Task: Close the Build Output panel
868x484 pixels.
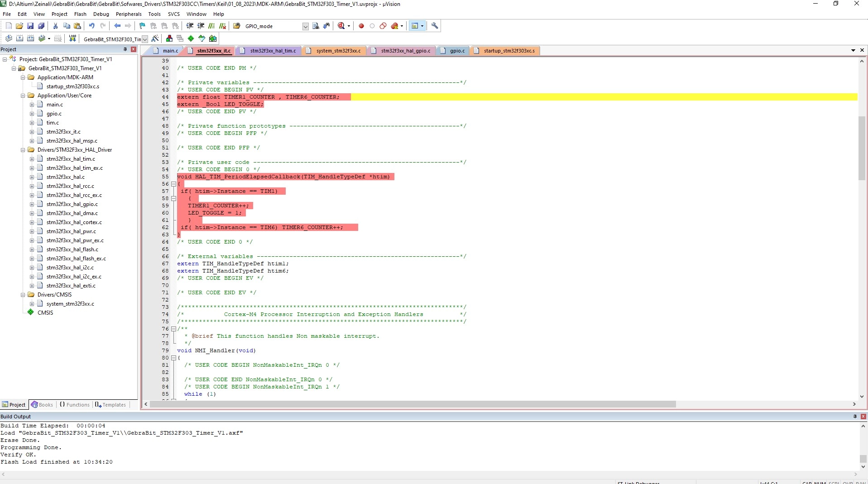Action: click(863, 417)
